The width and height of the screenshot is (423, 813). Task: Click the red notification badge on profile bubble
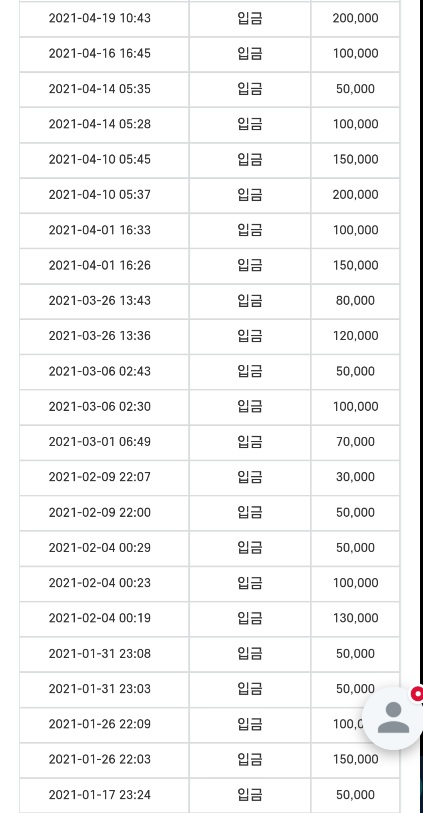click(417, 694)
